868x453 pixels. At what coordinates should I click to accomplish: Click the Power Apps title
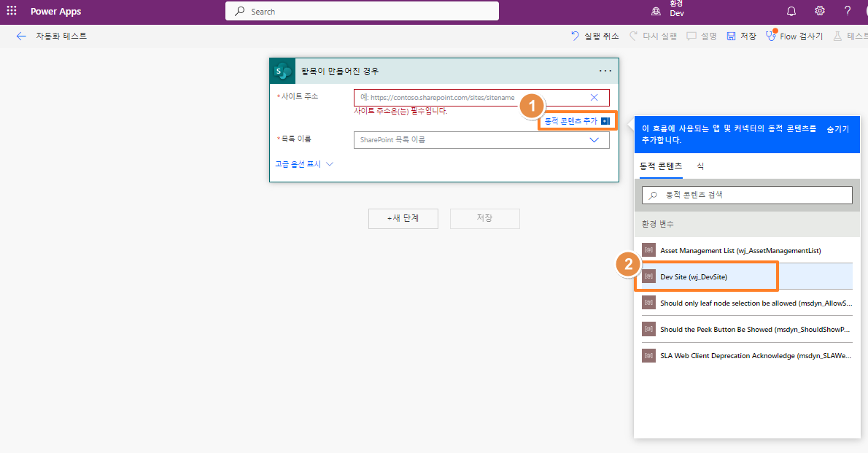coord(55,11)
